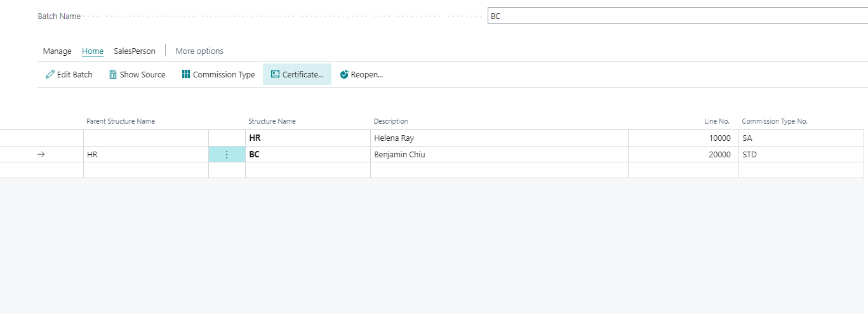Click the Commission Type grid icon
This screenshot has width=868, height=314.
[x=186, y=75]
